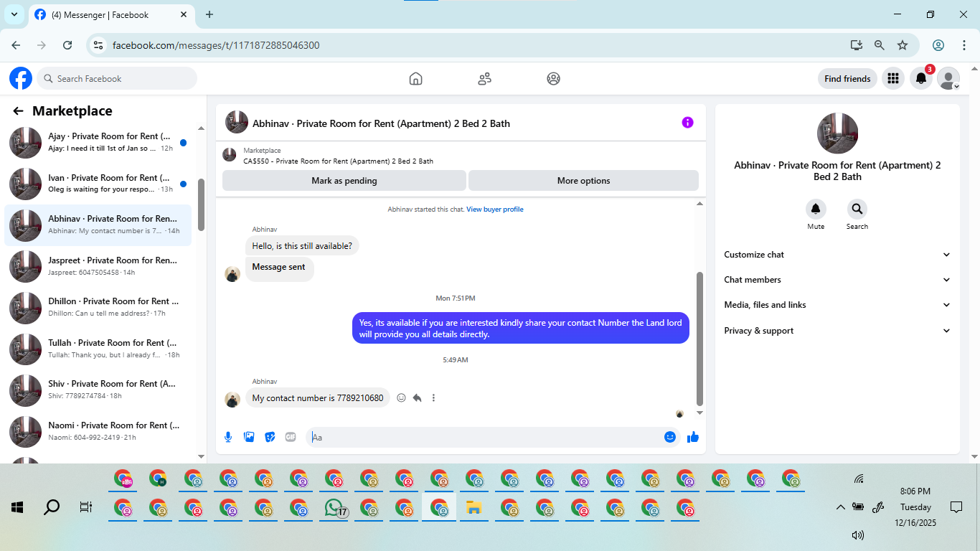Choose a sticker

(x=270, y=437)
